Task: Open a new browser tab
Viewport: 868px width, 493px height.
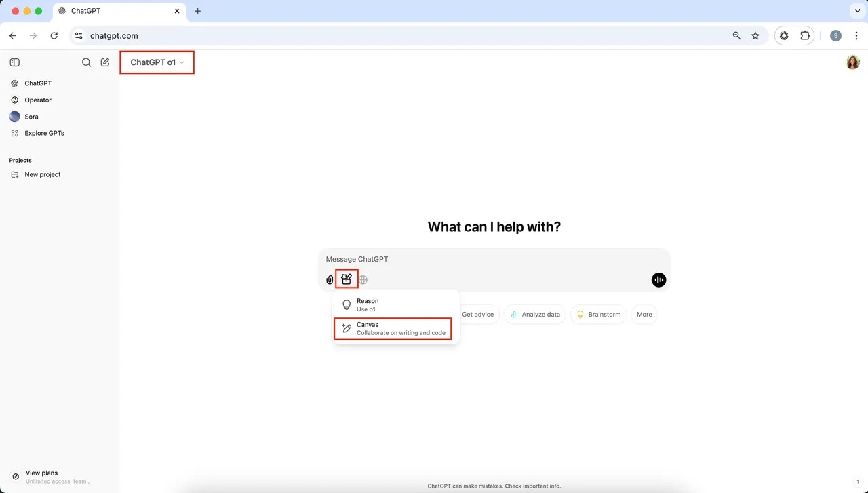Action: tap(197, 12)
